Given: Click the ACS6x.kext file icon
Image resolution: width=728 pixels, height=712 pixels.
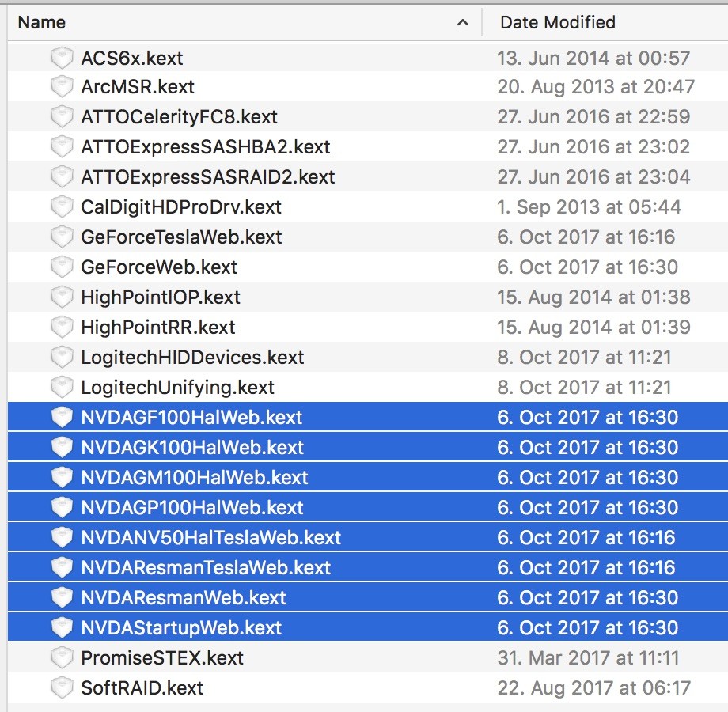Looking at the screenshot, I should click(x=62, y=58).
